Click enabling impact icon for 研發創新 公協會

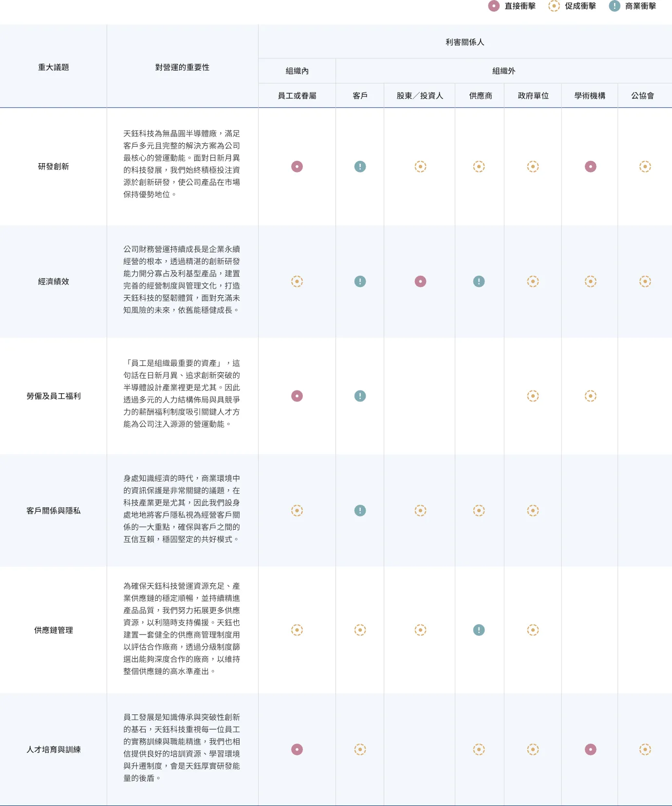click(645, 167)
